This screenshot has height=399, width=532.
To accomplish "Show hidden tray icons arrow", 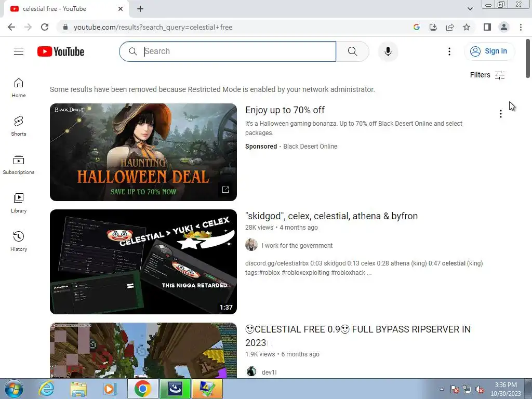I will click(x=442, y=389).
